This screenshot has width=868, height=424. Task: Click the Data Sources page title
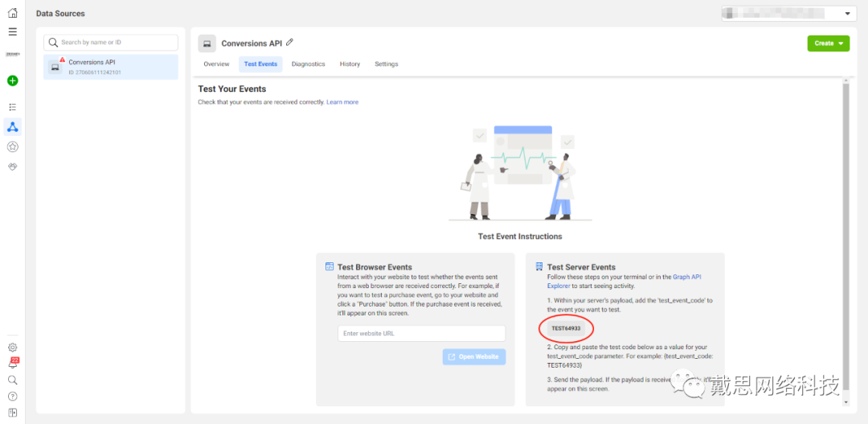pos(60,14)
